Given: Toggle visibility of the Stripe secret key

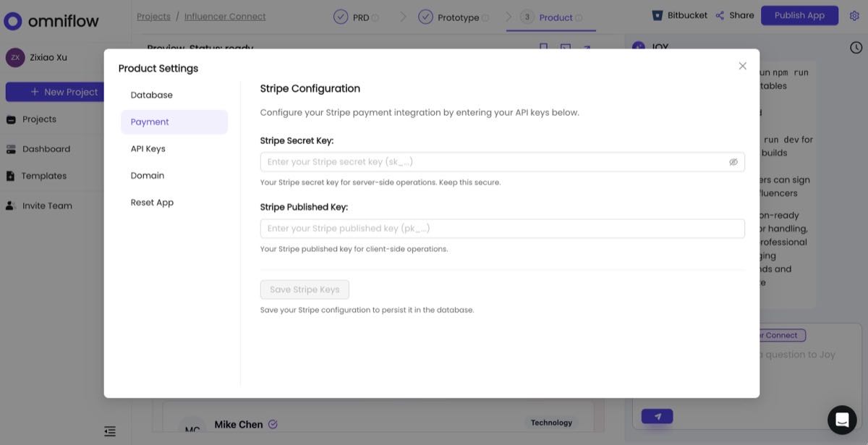Looking at the screenshot, I should (x=733, y=161).
